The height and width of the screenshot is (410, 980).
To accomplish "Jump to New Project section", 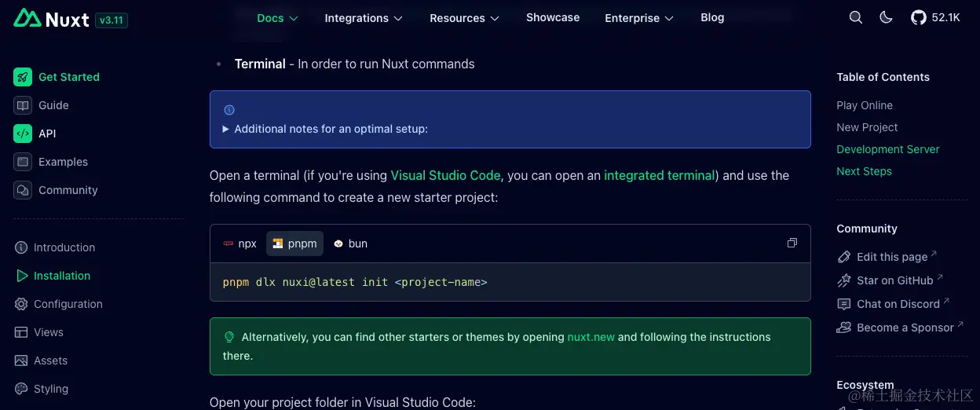I will pos(867,127).
